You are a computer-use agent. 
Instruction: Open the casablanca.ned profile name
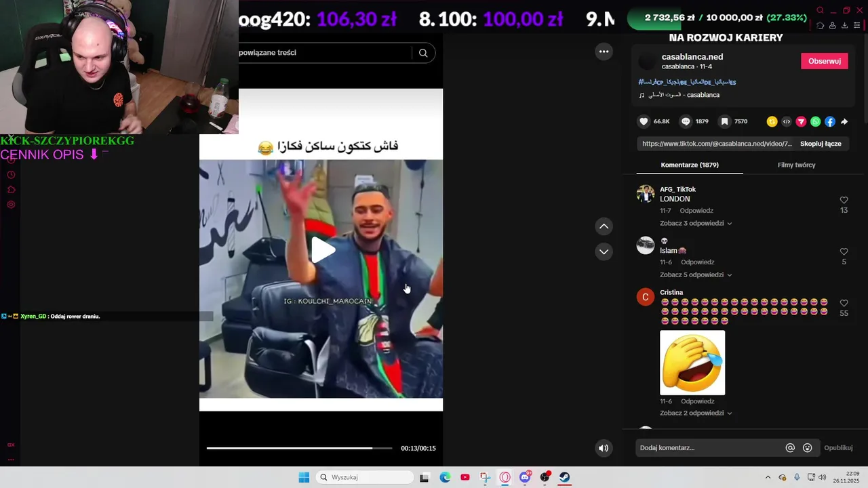pyautogui.click(x=692, y=57)
